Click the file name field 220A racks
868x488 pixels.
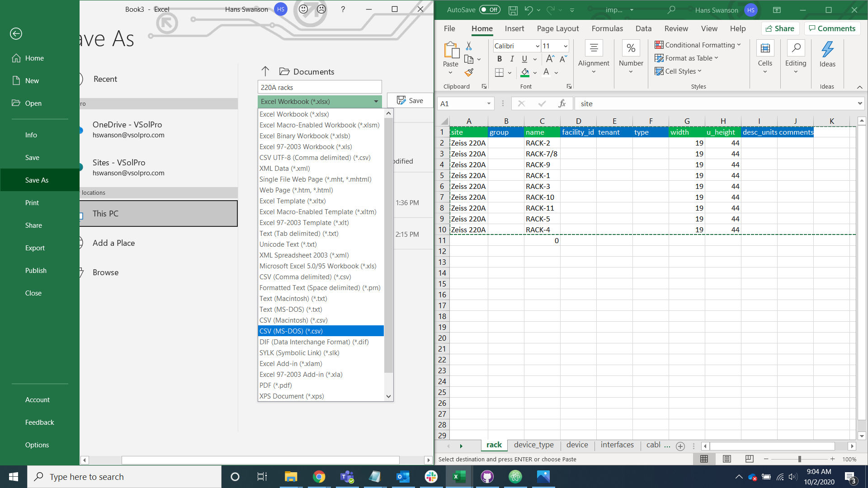pos(320,88)
